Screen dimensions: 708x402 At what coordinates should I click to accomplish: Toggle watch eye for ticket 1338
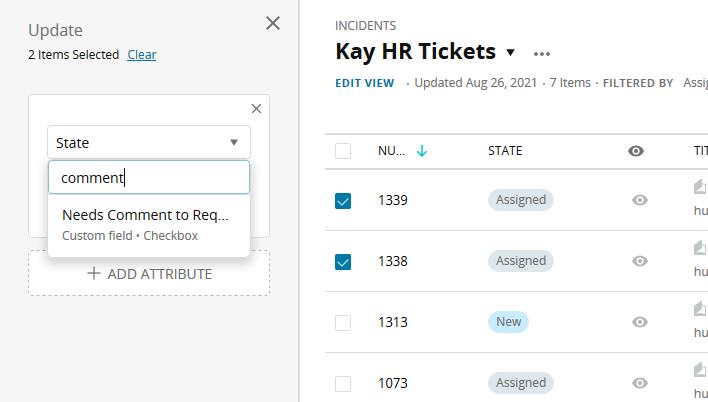640,261
